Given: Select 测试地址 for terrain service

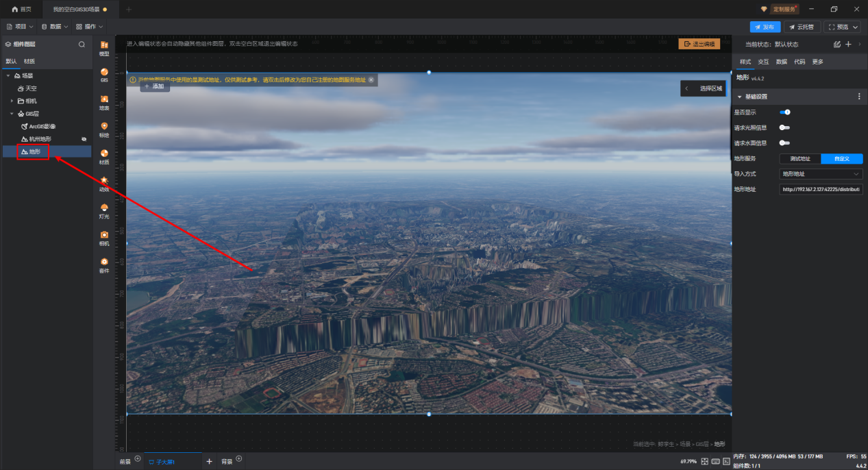Looking at the screenshot, I should click(799, 158).
